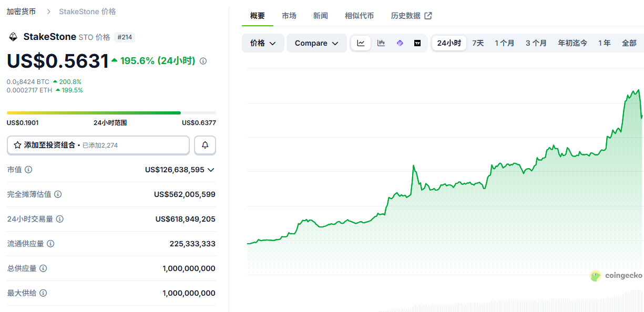The width and height of the screenshot is (644, 312).
Task: Click 添加至投资组合 button
Action: (x=98, y=145)
